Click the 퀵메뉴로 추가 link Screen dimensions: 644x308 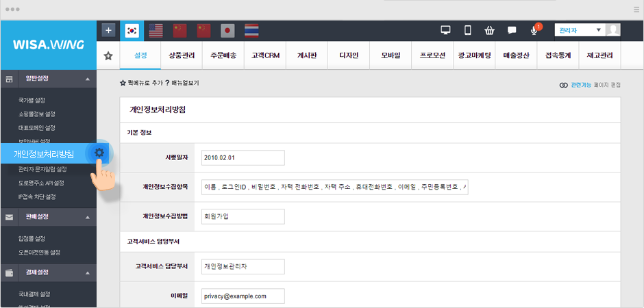click(141, 83)
